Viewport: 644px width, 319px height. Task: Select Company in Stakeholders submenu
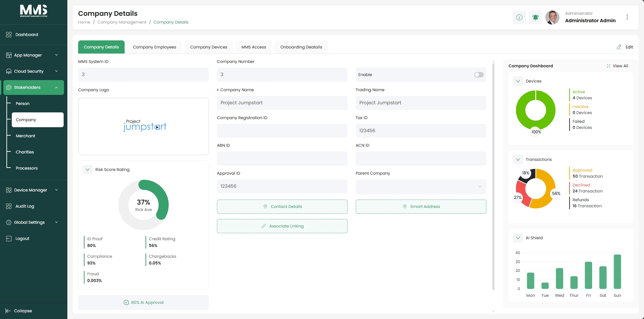click(x=38, y=120)
